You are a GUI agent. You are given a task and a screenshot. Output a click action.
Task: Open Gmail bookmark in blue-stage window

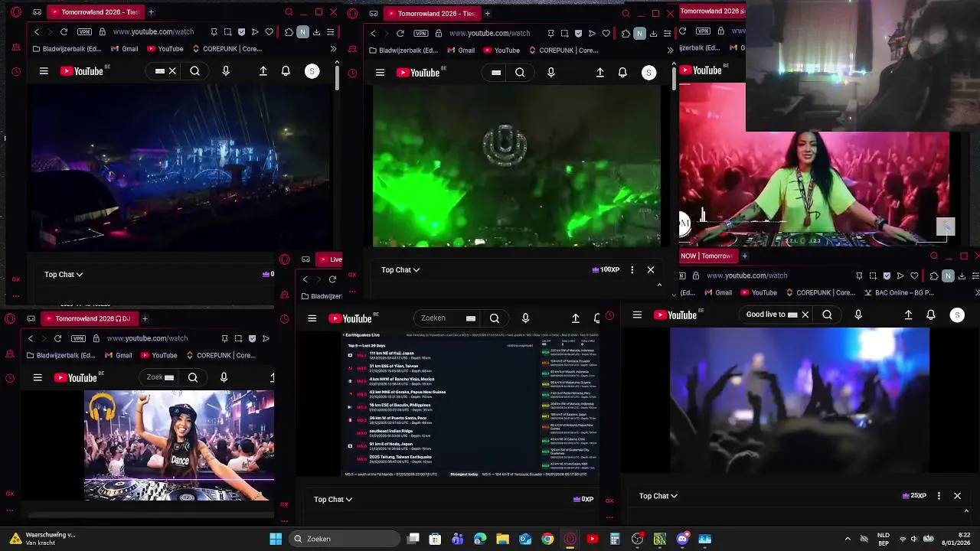(124, 49)
